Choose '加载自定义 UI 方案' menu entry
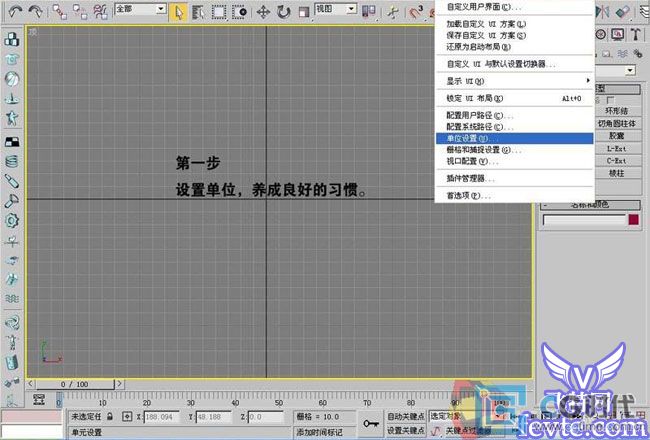Screen dimensions: 650x440 [514, 24]
